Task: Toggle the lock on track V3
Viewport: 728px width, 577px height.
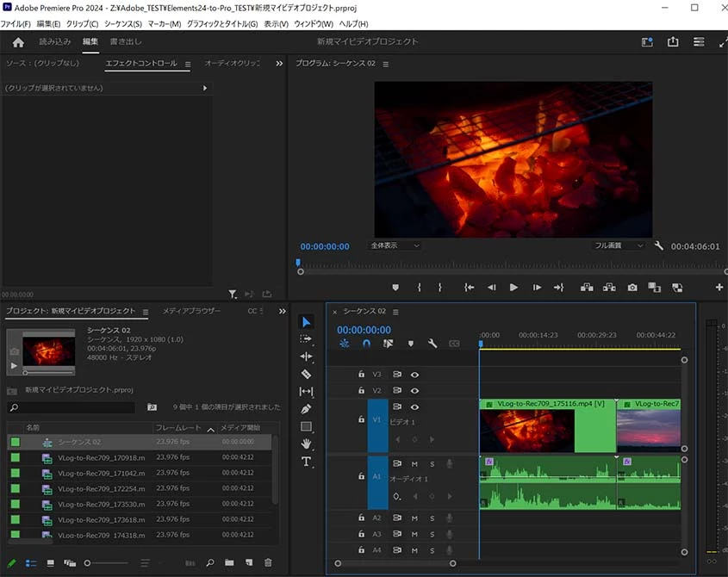Action: [362, 375]
